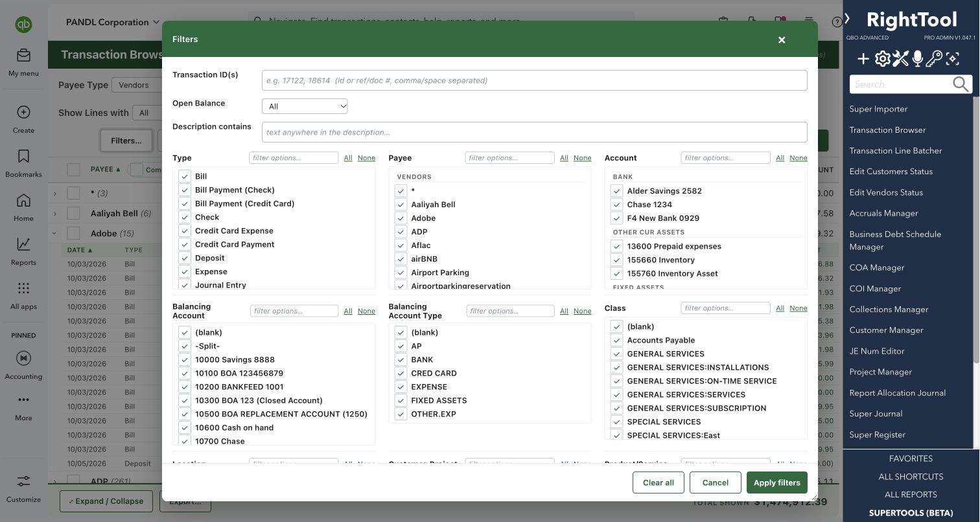Screen dimensions: 980x522
Task: Cancel the Filters dialog
Action: [715, 482]
